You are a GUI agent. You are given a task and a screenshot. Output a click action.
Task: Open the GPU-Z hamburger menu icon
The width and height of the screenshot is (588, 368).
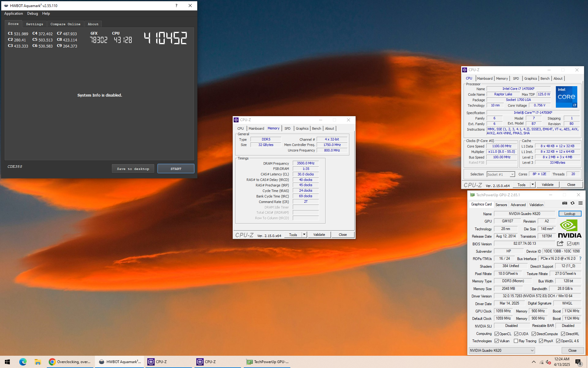[580, 203]
